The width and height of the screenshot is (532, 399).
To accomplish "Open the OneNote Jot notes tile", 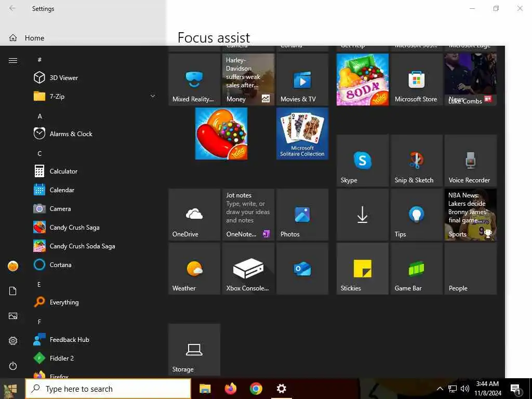I will (x=248, y=215).
